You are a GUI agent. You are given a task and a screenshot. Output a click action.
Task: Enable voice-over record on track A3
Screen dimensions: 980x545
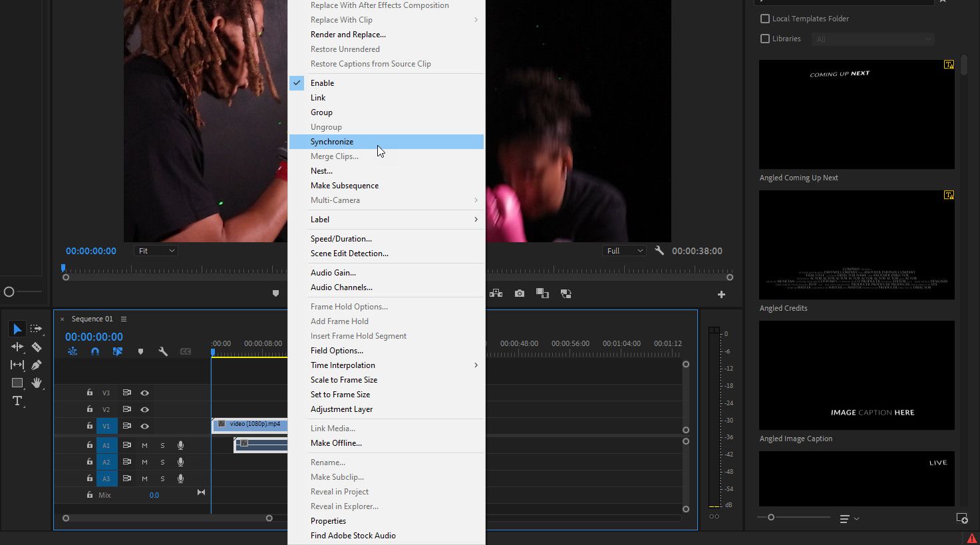coord(180,478)
